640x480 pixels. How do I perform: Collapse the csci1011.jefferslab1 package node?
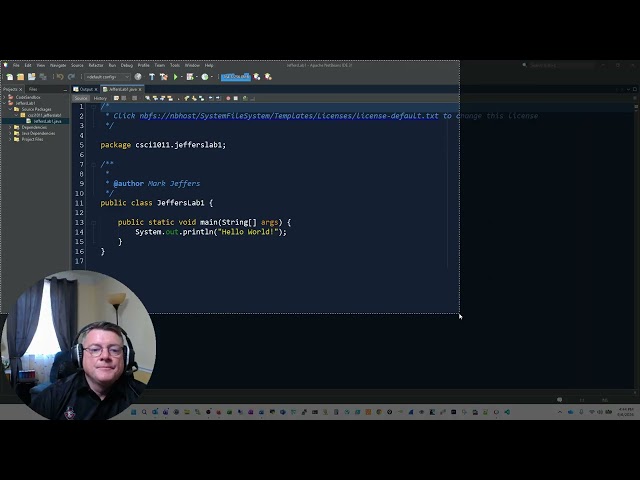pyautogui.click(x=17, y=115)
